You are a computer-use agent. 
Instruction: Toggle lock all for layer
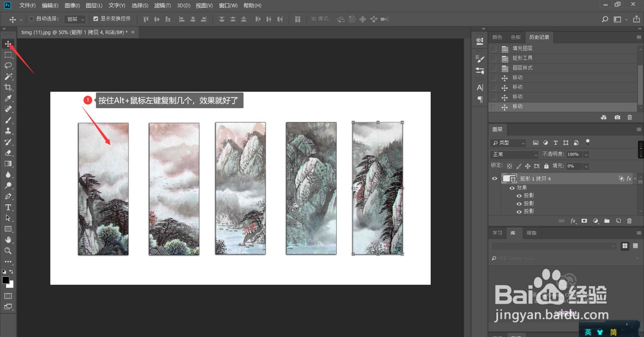coord(546,166)
